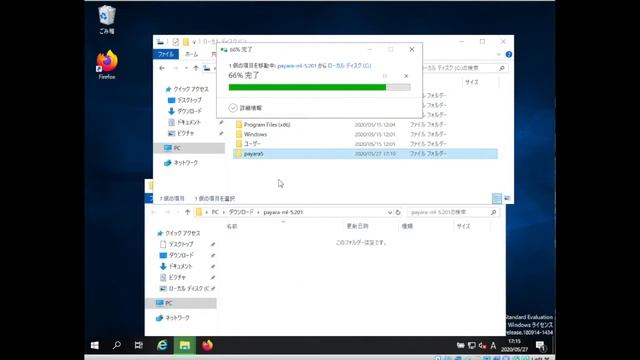Click the muted volume tray icon
This screenshot has width=640, height=360.
point(482,346)
